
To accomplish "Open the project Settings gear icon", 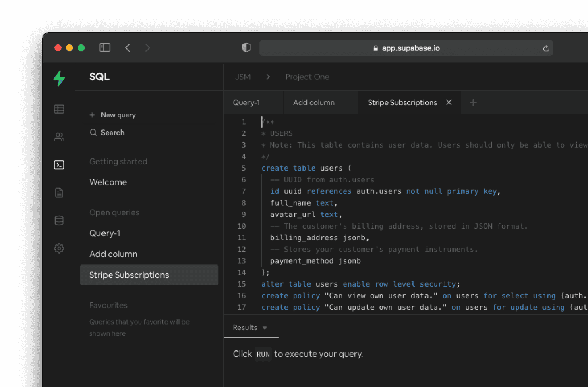I will (x=59, y=248).
